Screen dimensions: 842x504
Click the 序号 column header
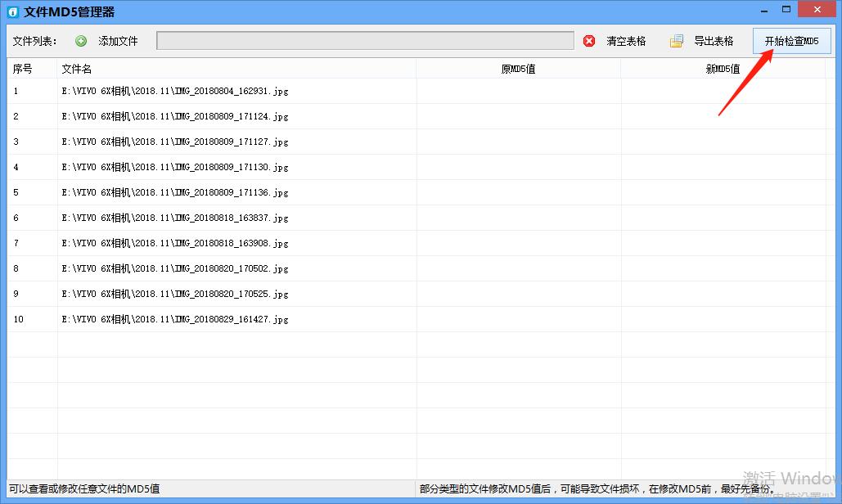(x=32, y=69)
